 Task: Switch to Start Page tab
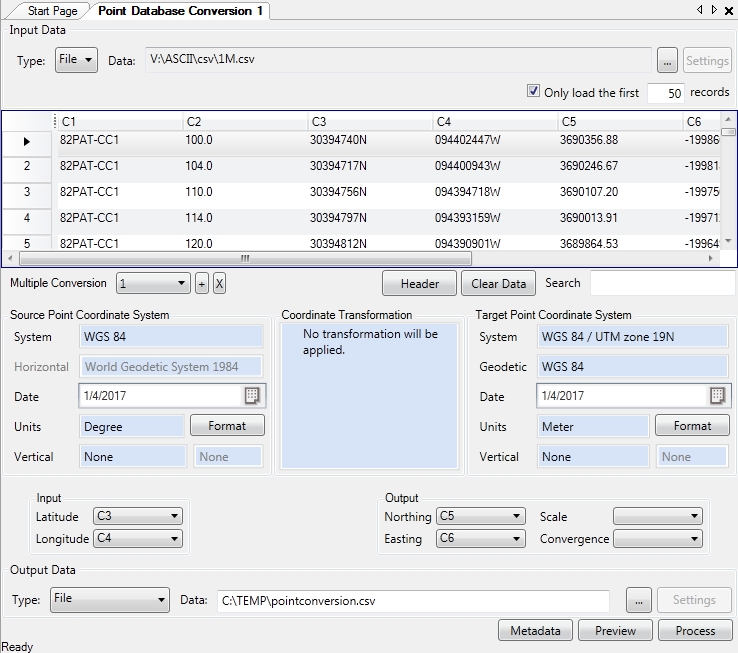(x=52, y=10)
